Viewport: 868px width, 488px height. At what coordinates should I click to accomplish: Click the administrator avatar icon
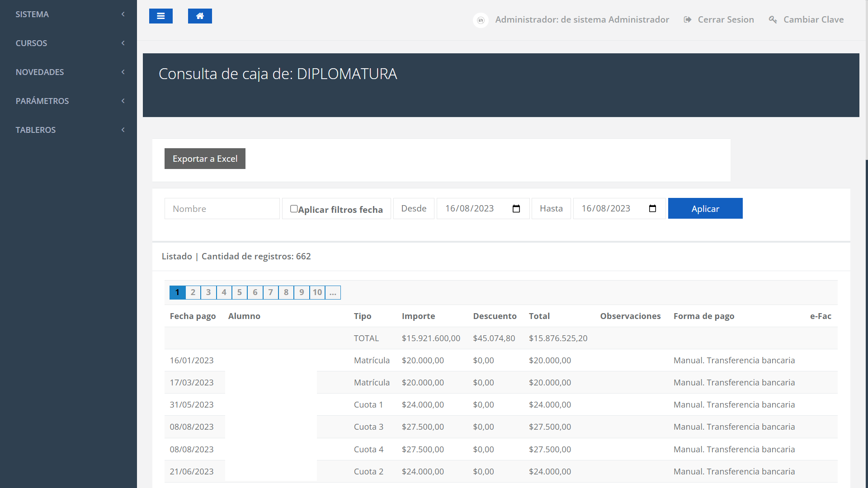[481, 20]
